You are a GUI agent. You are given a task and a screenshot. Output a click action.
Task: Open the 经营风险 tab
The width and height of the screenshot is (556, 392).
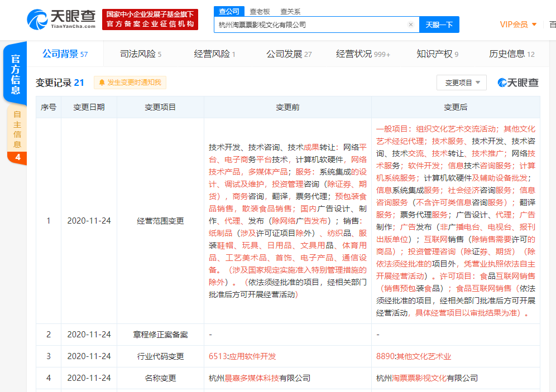tap(214, 54)
